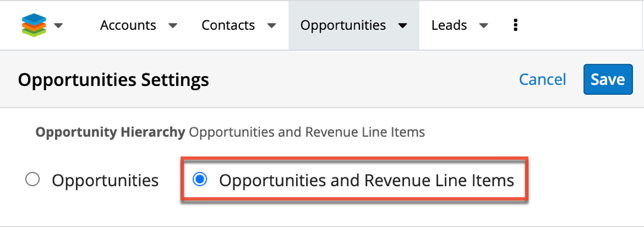Expand the Accounts dropdown arrow

[x=173, y=26]
